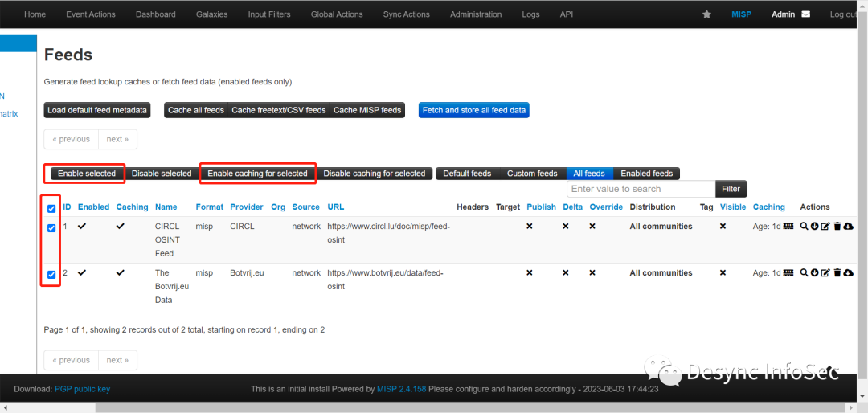Viewport: 868px width, 413px height.
Task: Uncheck the checkbox for feed ID 1
Action: click(x=51, y=228)
